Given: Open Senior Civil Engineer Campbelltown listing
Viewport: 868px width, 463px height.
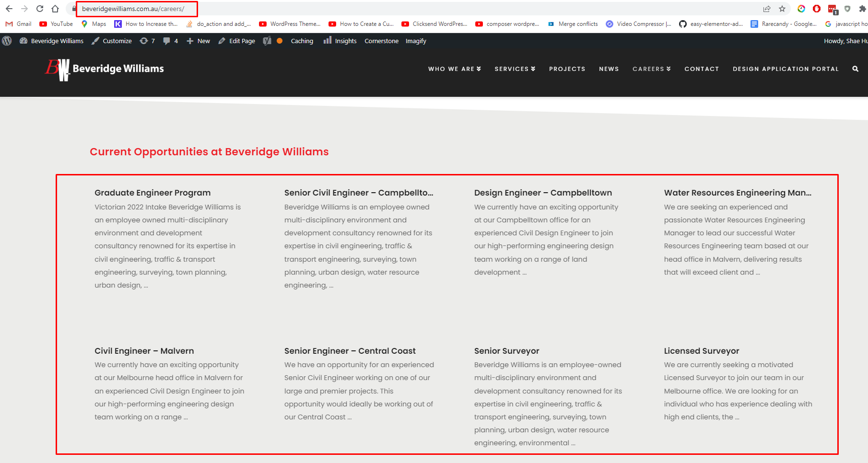Looking at the screenshot, I should 359,193.
